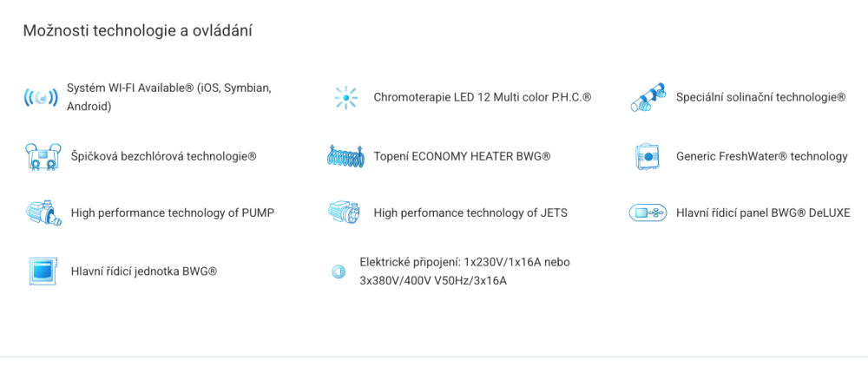Click the Špičková bezchlórová technologie label
The height and width of the screenshot is (373, 868).
pyautogui.click(x=163, y=157)
